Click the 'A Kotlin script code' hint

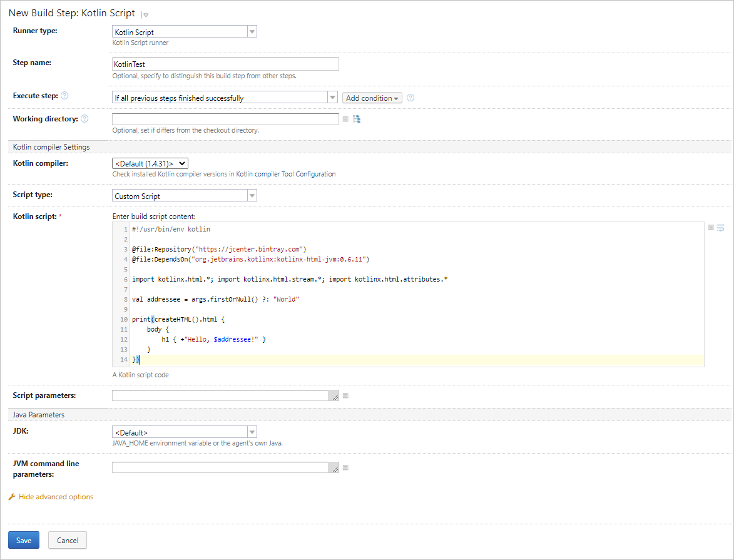pos(140,375)
